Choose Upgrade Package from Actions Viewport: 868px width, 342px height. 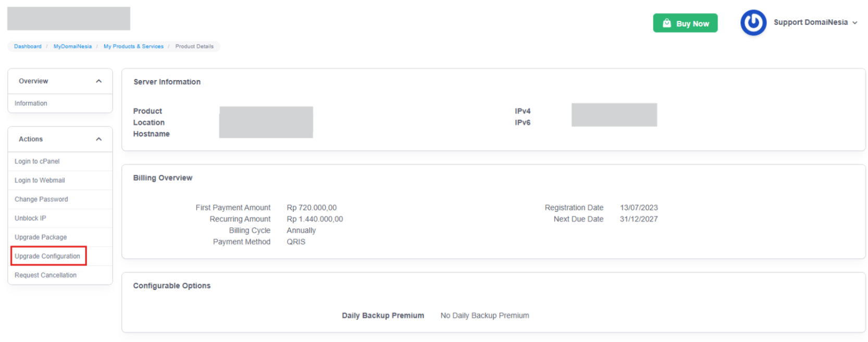40,237
